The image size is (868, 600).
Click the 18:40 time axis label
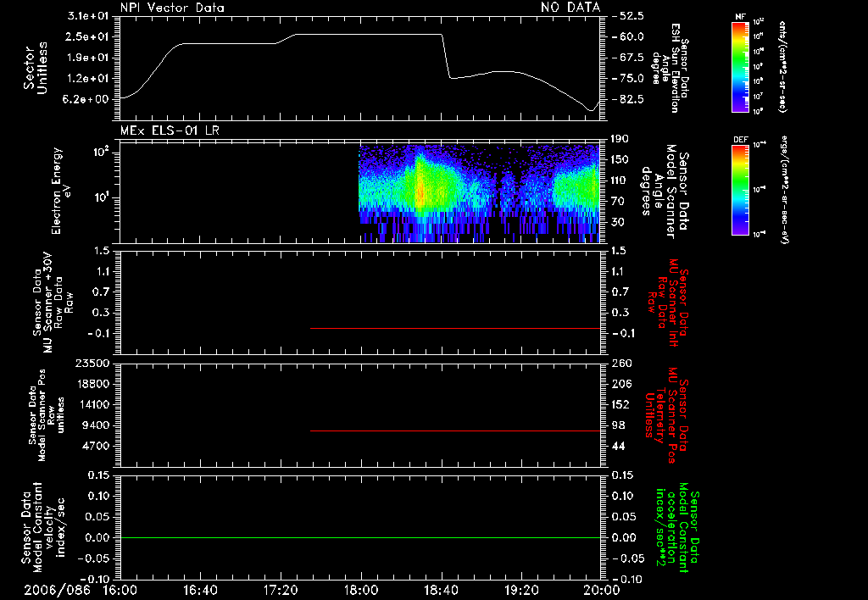click(x=441, y=590)
